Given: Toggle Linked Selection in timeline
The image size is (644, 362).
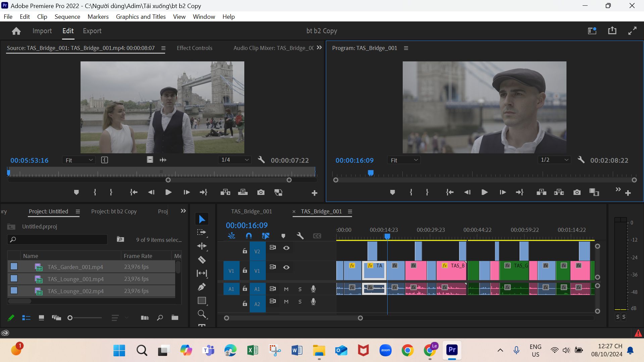Looking at the screenshot, I should [265, 236].
